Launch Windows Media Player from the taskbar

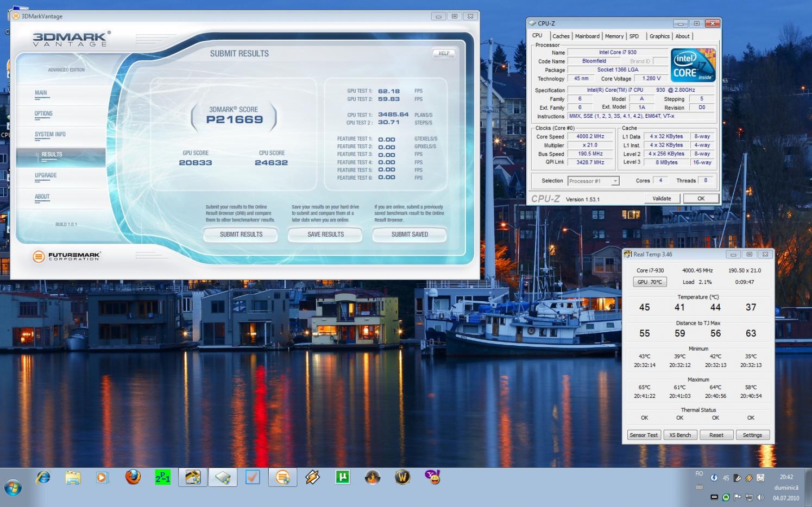coord(102,478)
